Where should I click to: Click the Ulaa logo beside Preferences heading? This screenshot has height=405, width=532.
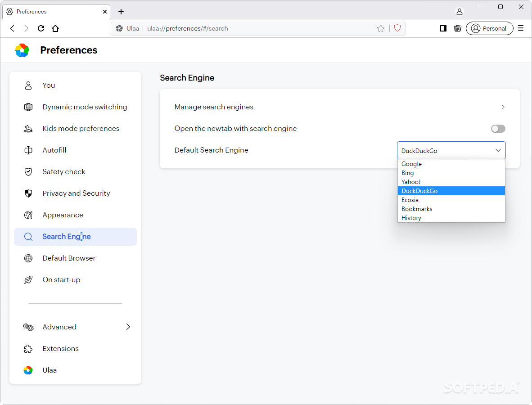[x=22, y=50]
